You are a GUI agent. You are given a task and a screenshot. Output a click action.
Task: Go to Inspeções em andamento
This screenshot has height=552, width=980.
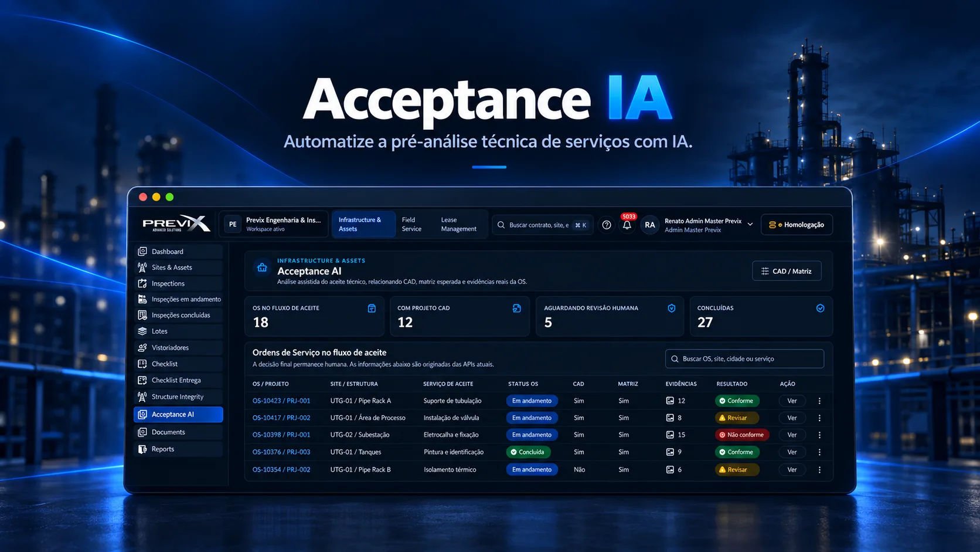pos(178,299)
